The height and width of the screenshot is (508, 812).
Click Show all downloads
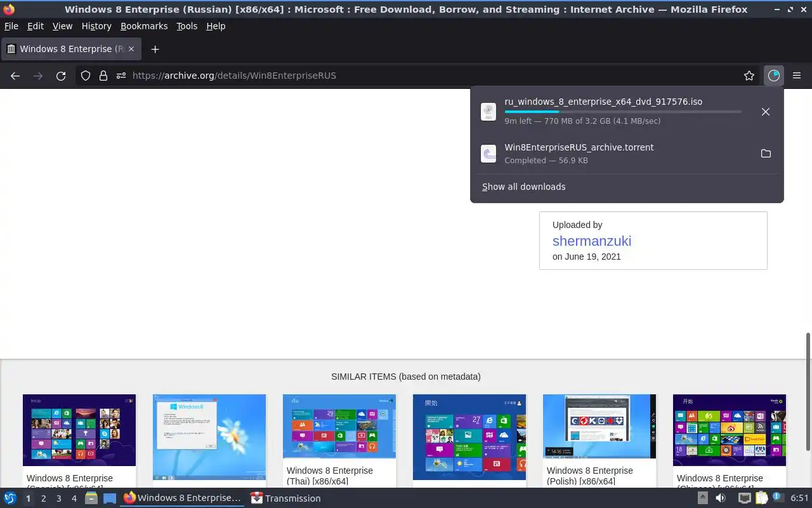coord(524,187)
